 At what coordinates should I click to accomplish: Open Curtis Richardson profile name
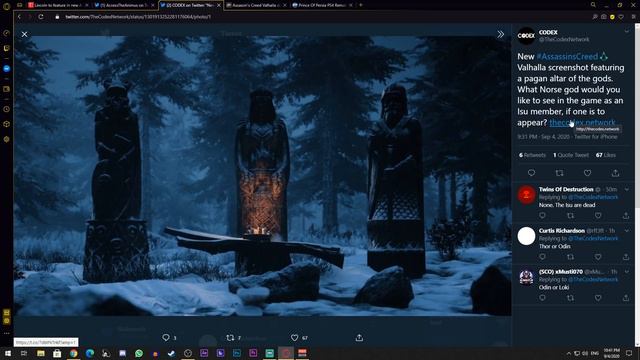pos(562,231)
